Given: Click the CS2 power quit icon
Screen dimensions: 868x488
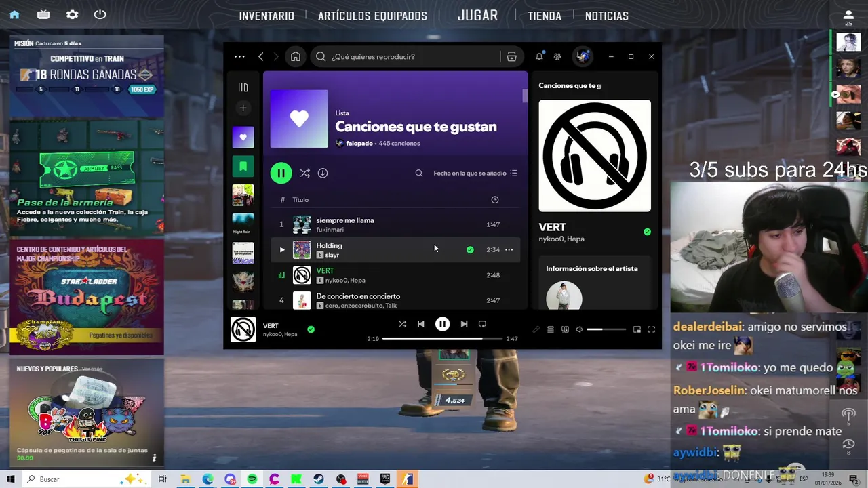Looking at the screenshot, I should (100, 14).
